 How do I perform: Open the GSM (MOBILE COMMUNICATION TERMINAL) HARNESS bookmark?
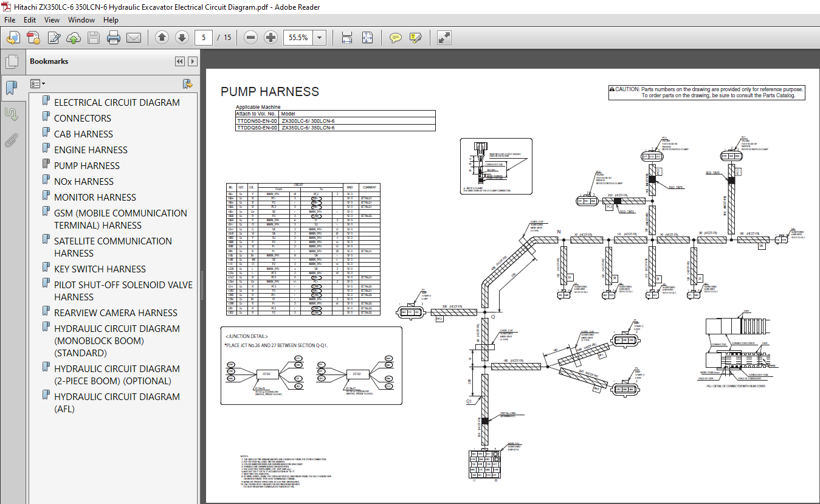[x=120, y=219]
